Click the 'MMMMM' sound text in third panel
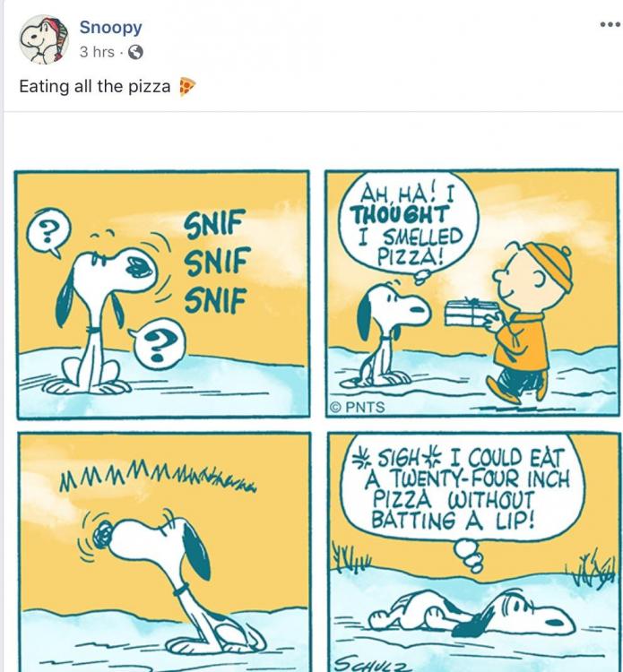Screen dimensions: 623x672 [x=158, y=477]
